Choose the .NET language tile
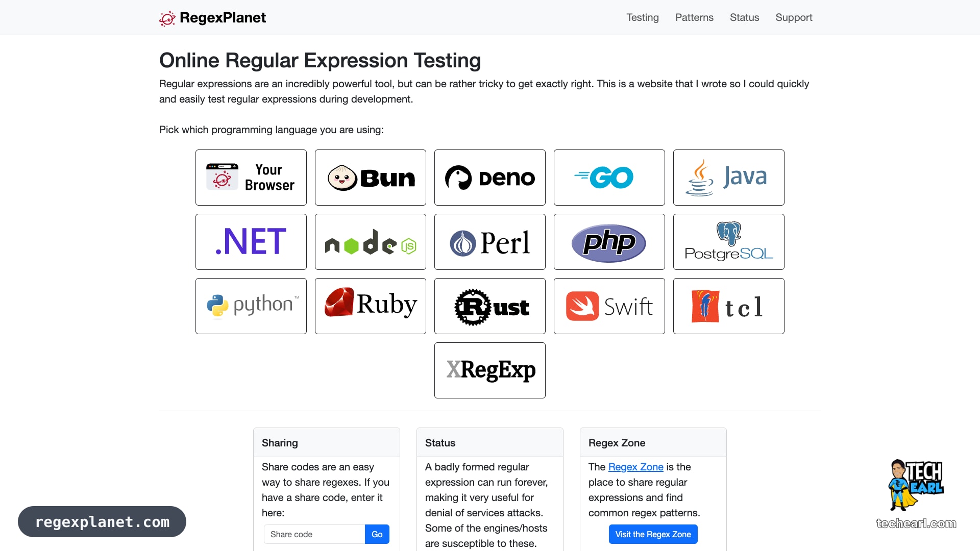Image resolution: width=980 pixels, height=551 pixels. (x=251, y=242)
